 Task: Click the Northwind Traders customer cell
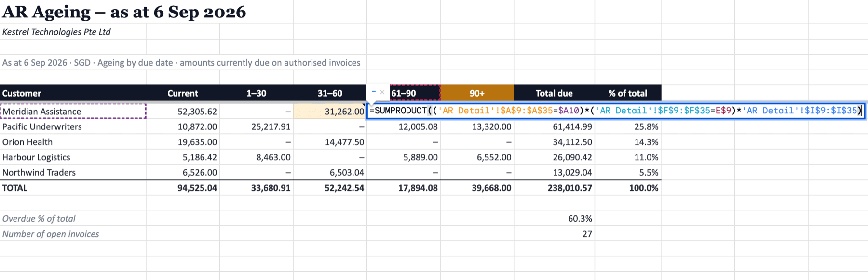pyautogui.click(x=73, y=172)
